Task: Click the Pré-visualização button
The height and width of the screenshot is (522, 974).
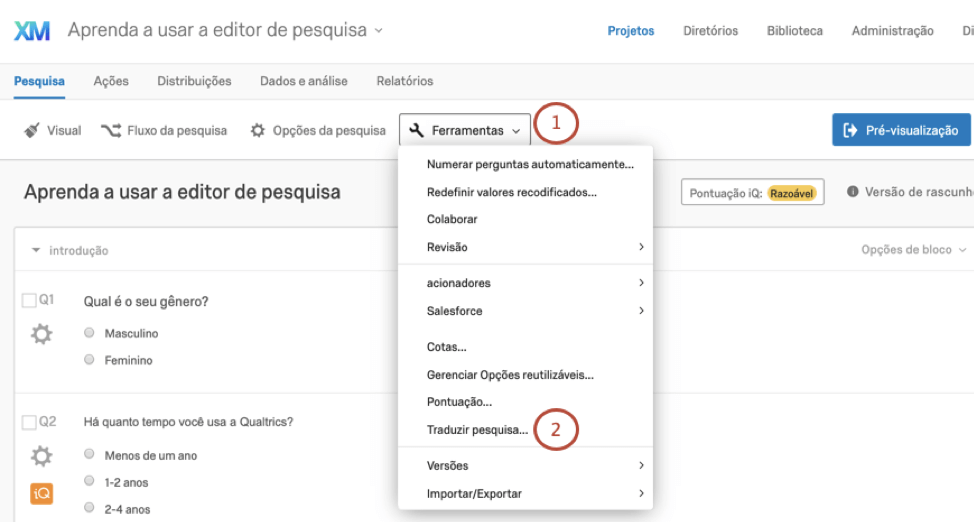Action: tap(901, 130)
